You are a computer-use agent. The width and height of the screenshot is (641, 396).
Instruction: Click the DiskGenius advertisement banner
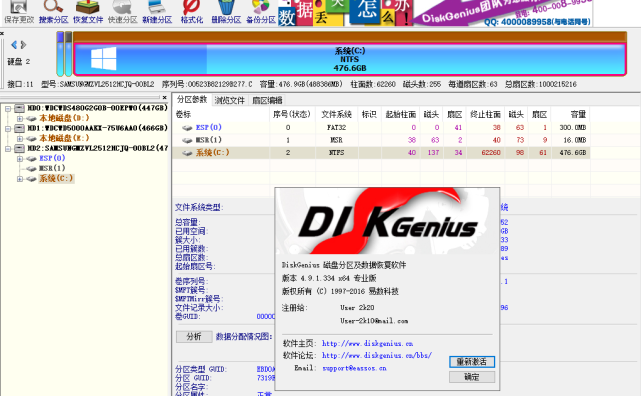(x=435, y=13)
